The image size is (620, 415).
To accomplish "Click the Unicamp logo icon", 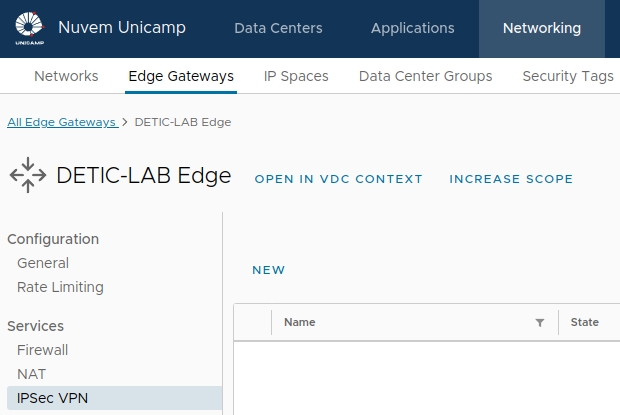I will [28, 28].
